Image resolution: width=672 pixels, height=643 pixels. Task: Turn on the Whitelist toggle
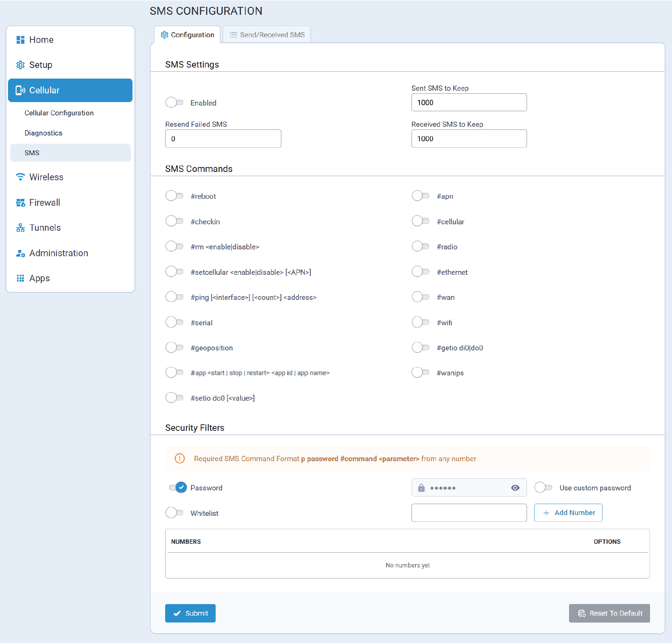175,513
